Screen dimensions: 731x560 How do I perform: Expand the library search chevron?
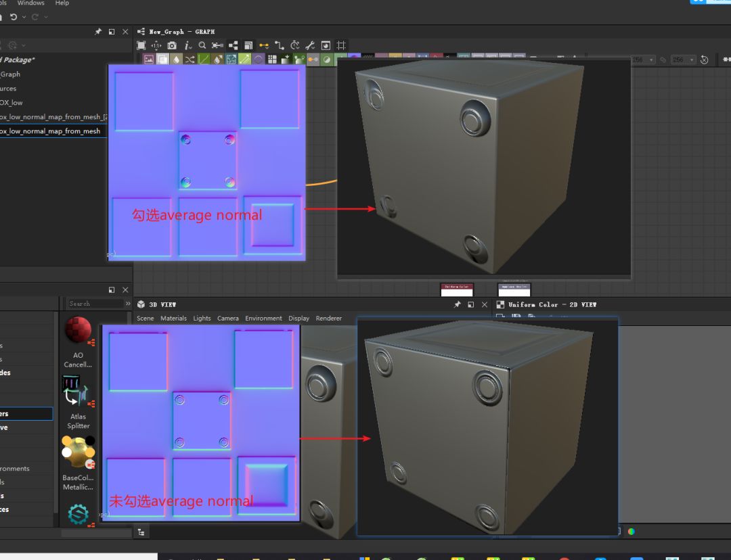128,303
